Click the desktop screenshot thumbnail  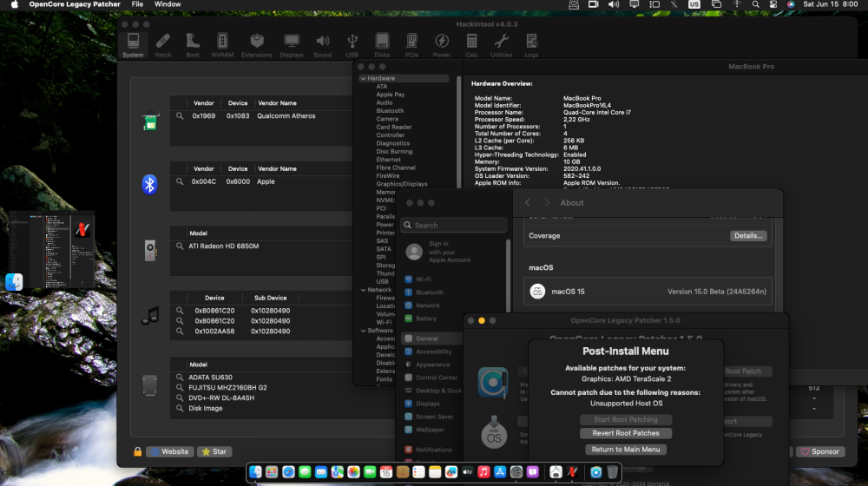tap(51, 249)
